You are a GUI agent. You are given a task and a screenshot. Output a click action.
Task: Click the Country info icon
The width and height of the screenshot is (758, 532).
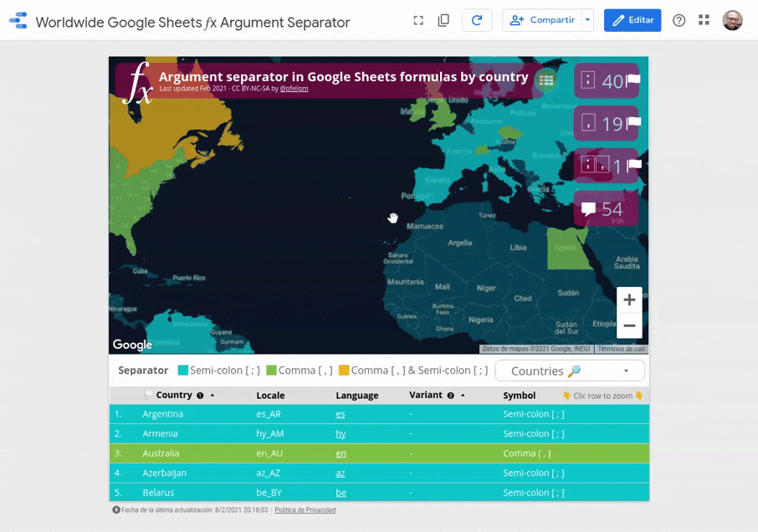point(200,396)
